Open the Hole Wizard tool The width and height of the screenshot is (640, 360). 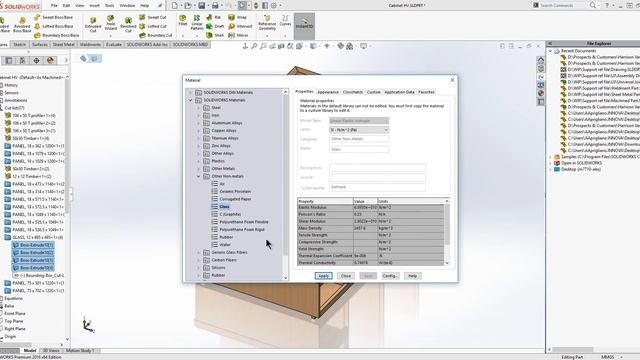point(111,24)
